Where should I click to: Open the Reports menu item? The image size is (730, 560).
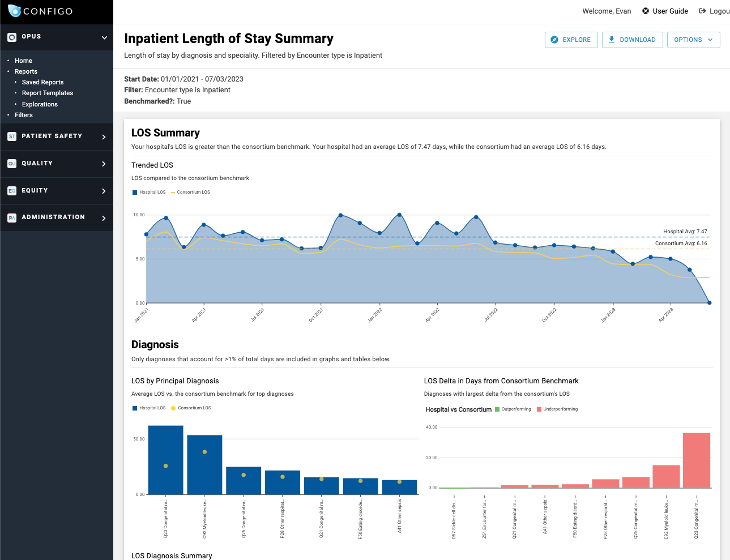(x=26, y=71)
